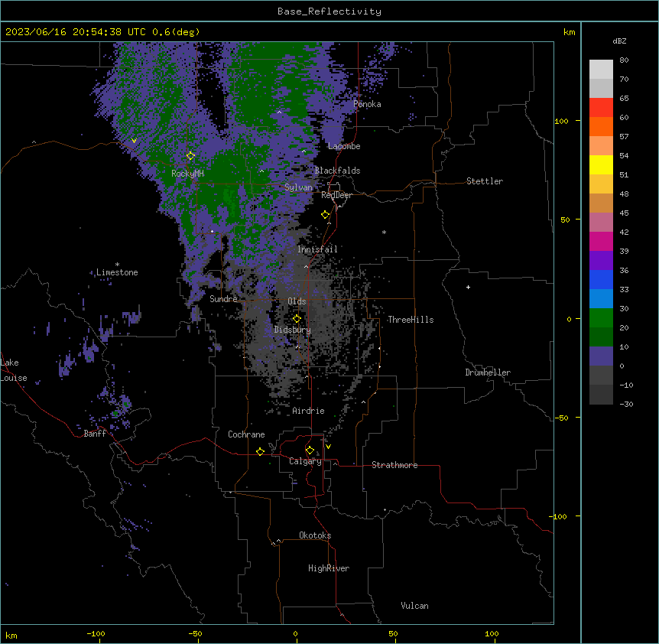Click the dBZ legend heading
Viewport: 659px width, 644px height.
(619, 41)
